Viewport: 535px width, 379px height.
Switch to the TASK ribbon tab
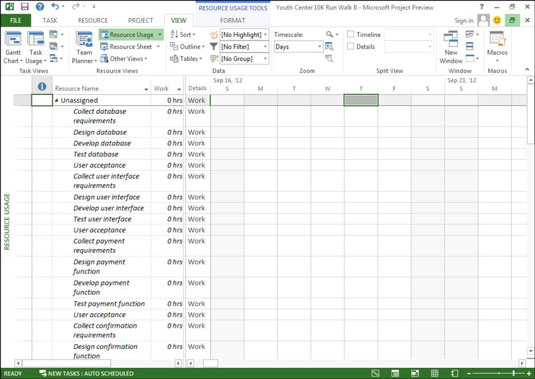50,20
